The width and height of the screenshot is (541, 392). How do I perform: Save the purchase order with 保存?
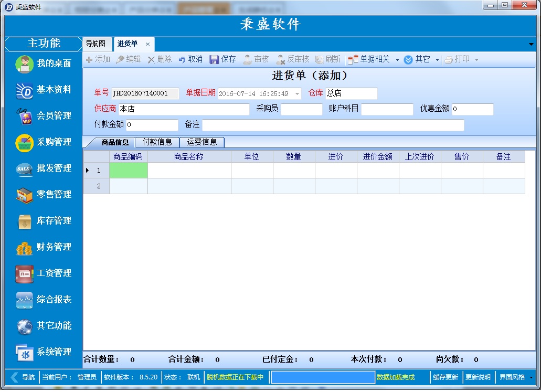[223, 59]
